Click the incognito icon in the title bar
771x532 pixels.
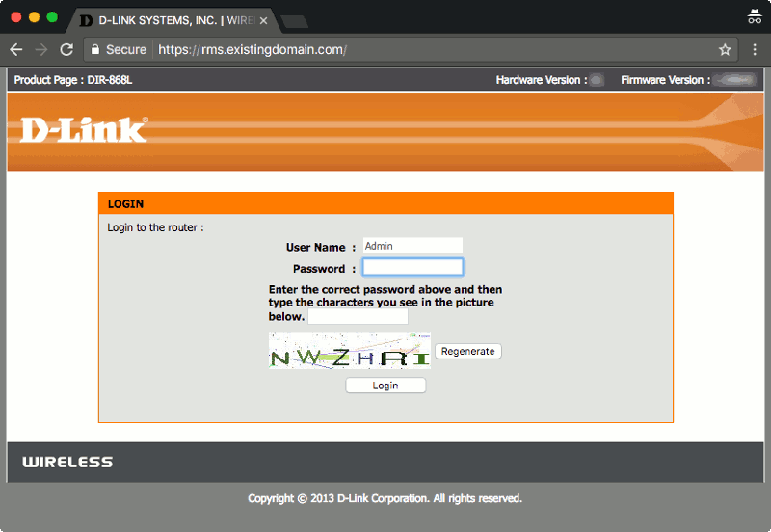pos(755,16)
